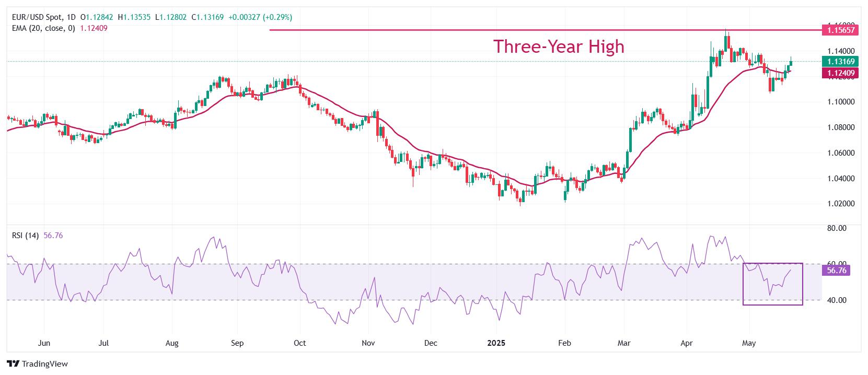868x375 pixels.
Task: Click the Oct label on time axis
Action: [x=299, y=343]
